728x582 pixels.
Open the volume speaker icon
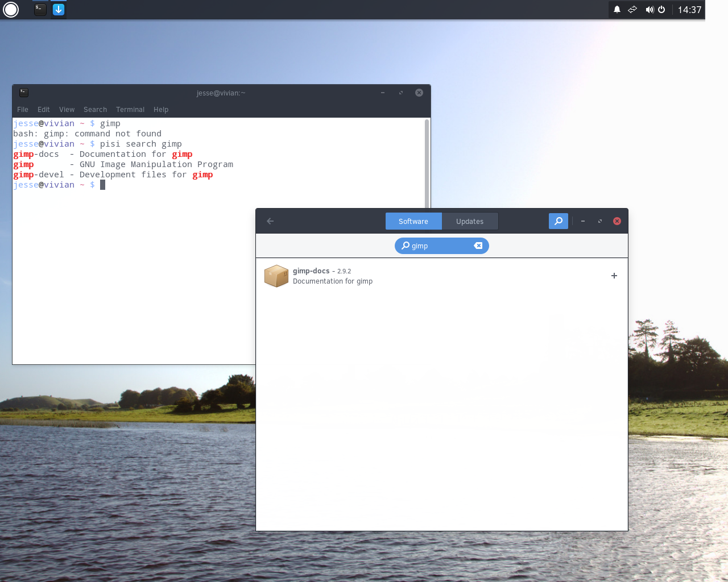(x=650, y=10)
